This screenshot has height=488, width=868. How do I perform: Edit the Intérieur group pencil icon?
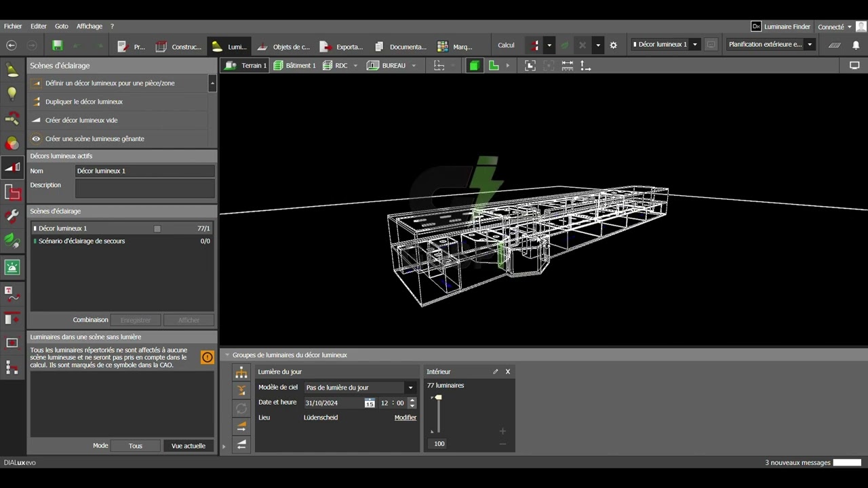pyautogui.click(x=495, y=371)
